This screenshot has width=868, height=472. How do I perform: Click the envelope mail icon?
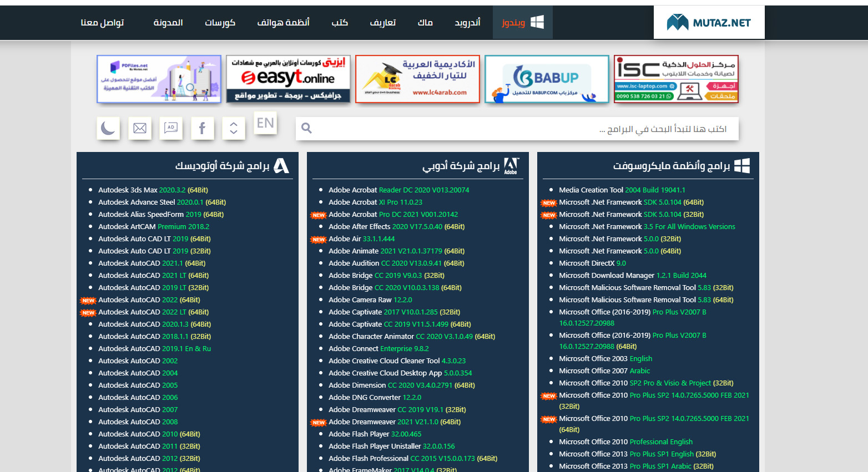139,128
